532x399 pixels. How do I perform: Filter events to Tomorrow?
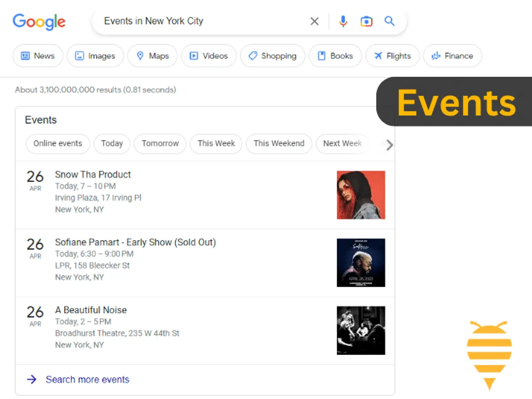160,144
